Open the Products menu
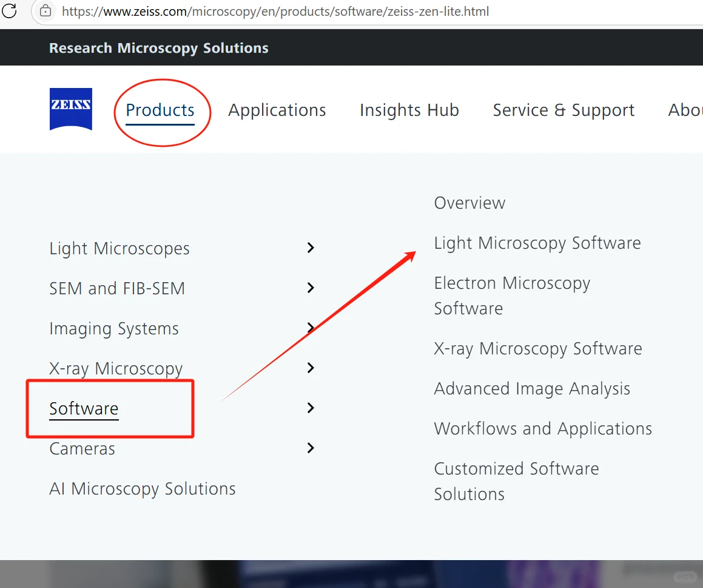 [x=160, y=110]
